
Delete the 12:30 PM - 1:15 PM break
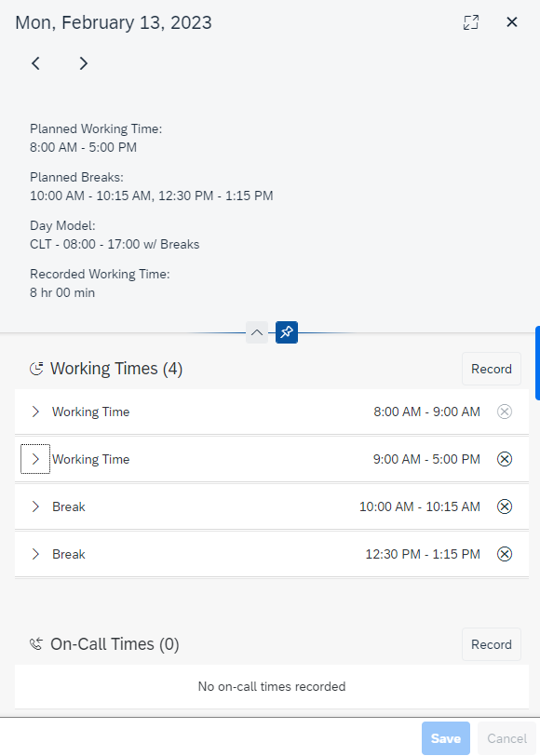pos(505,554)
